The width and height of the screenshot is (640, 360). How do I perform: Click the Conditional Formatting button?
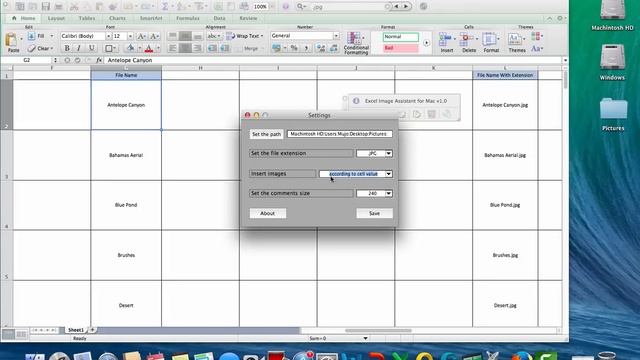[356, 43]
